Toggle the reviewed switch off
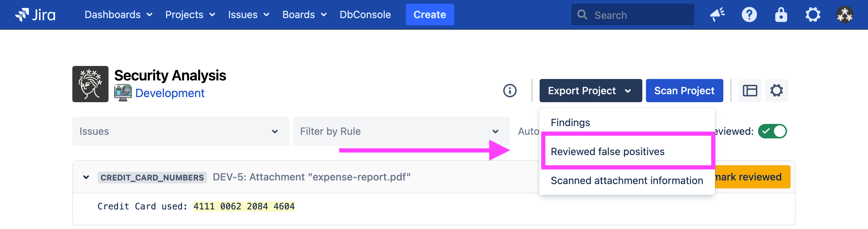 point(772,131)
